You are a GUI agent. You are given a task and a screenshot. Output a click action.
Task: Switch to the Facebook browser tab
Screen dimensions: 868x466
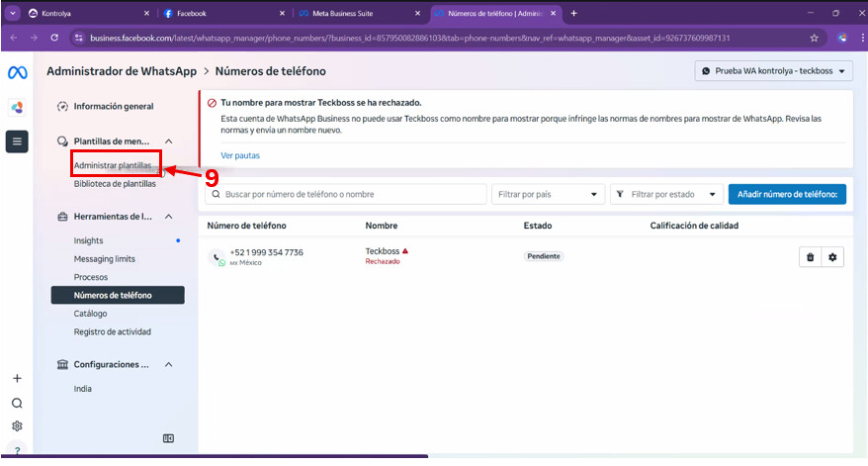(217, 13)
